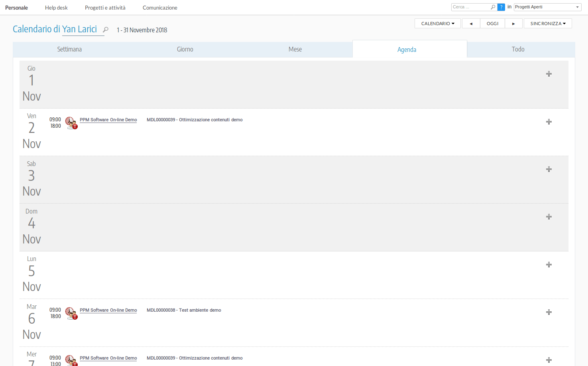Click the activity clock icon on 2 Nov
Image resolution: width=588 pixels, height=366 pixels.
click(x=71, y=123)
